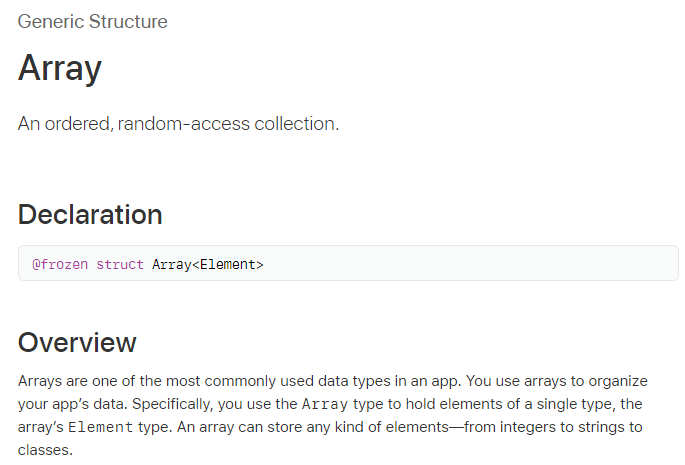The width and height of the screenshot is (685, 465).
Task: Click the "Generic Structure" eyebrow label
Action: coord(93,21)
